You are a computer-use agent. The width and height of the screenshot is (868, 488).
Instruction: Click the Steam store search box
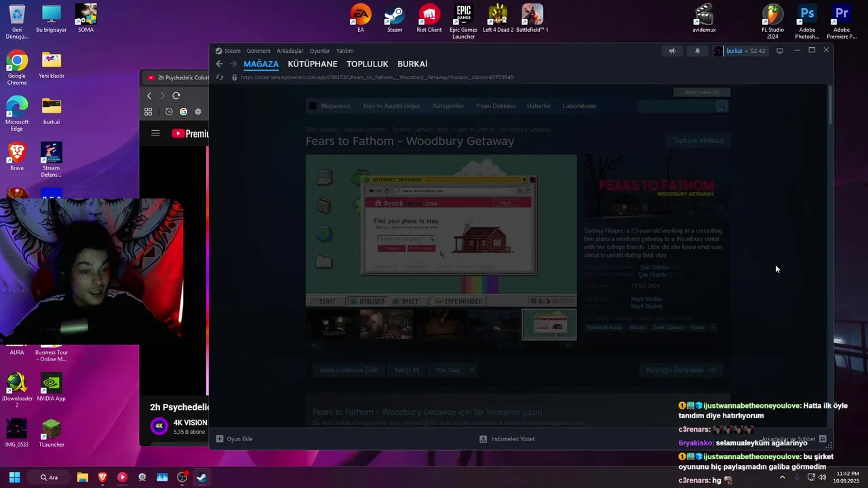[x=677, y=106]
